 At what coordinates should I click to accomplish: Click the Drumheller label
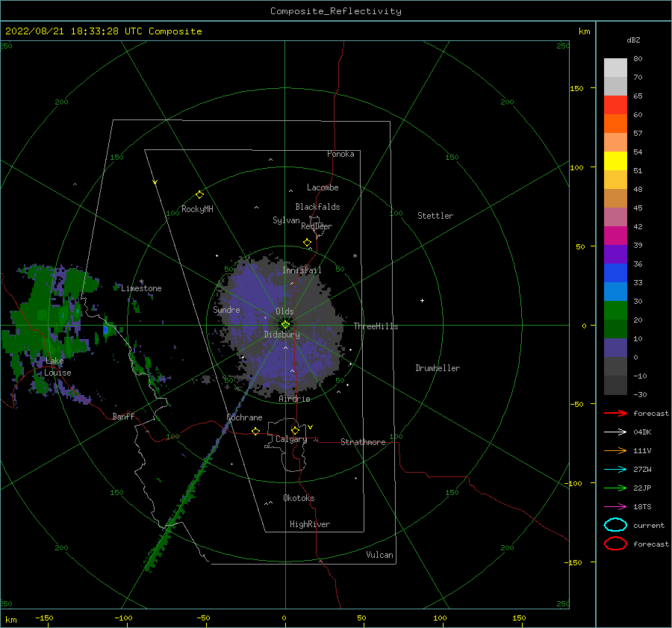[x=437, y=368]
